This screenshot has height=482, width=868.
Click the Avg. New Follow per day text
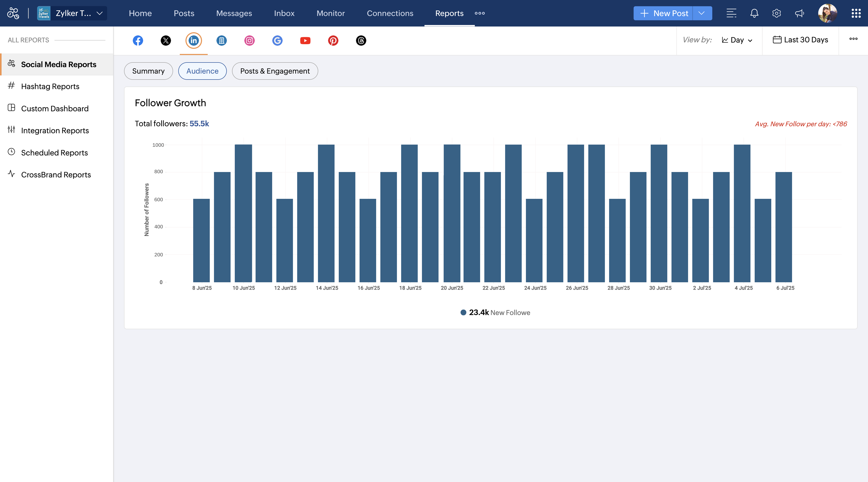click(x=801, y=124)
